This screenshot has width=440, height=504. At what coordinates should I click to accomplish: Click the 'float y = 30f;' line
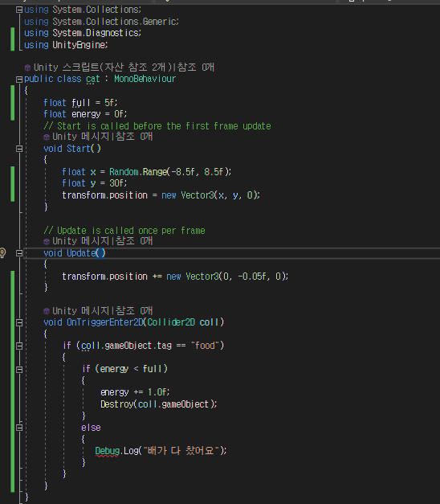(x=95, y=183)
